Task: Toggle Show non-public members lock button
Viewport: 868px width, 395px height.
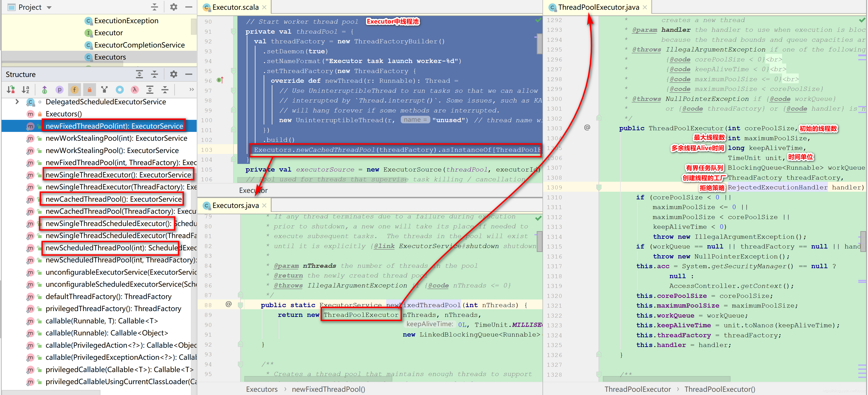Action: point(90,89)
